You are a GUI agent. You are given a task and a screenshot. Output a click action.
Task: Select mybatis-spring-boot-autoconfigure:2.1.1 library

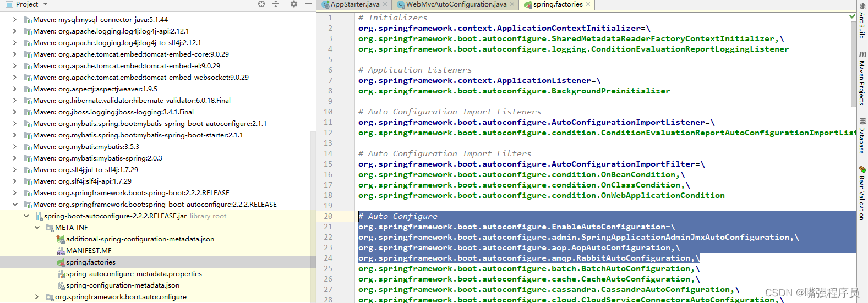150,123
